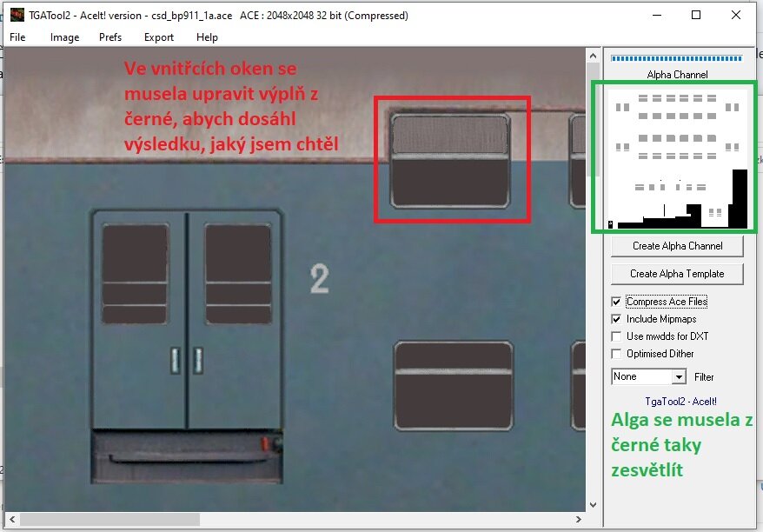Click the blue progress bar above Alpha Channel
763x532 pixels.
(677, 58)
